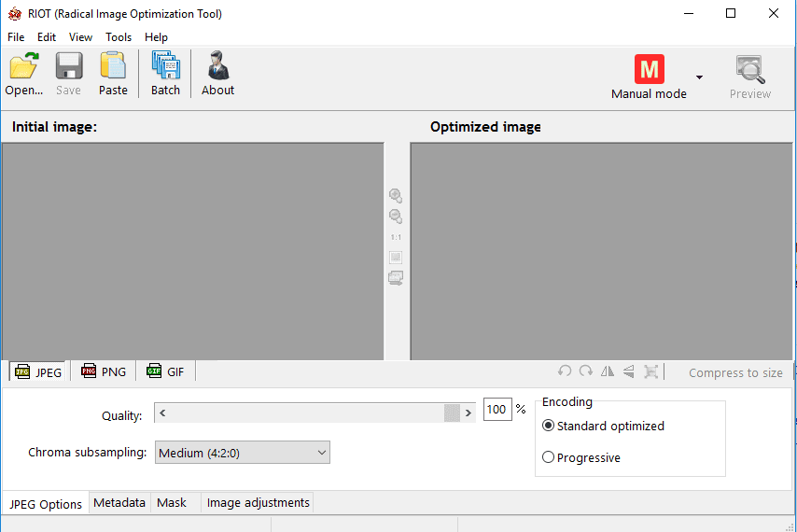
Task: Click the monitor icon below fit-to-window
Action: (396, 278)
